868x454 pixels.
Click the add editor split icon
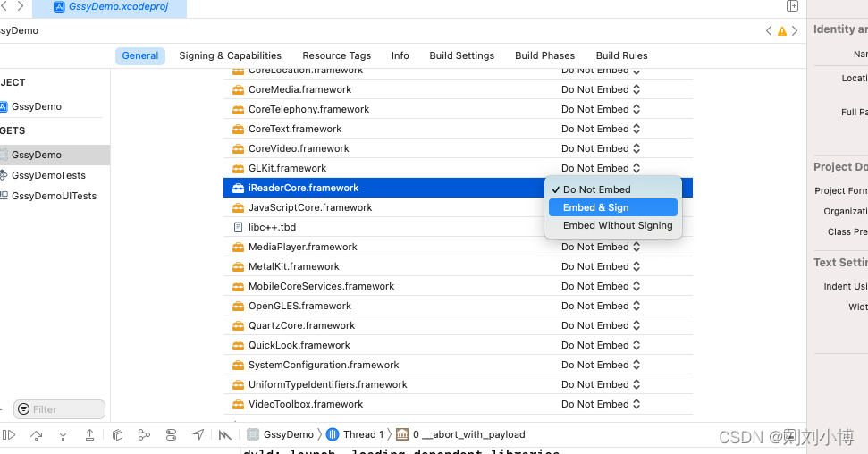click(x=792, y=6)
